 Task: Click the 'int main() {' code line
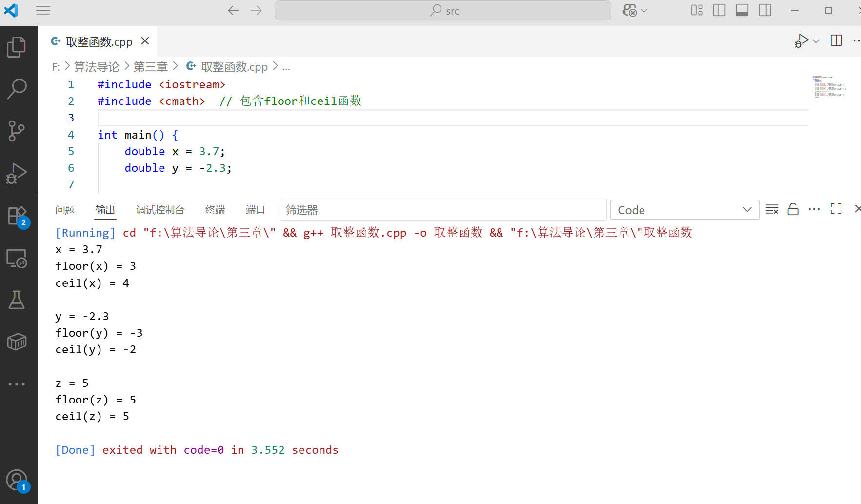[138, 135]
